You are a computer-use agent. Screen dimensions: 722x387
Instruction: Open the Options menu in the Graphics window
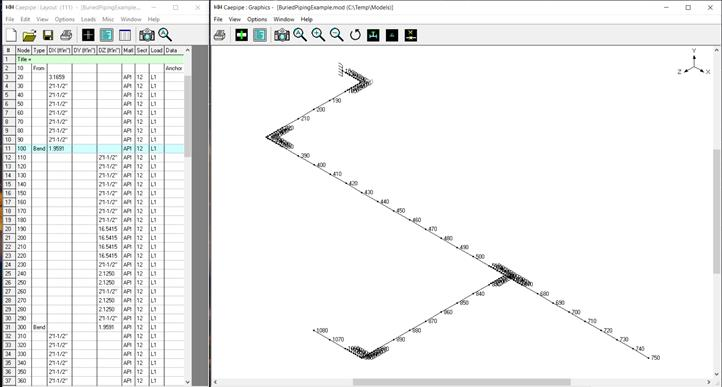coord(257,19)
